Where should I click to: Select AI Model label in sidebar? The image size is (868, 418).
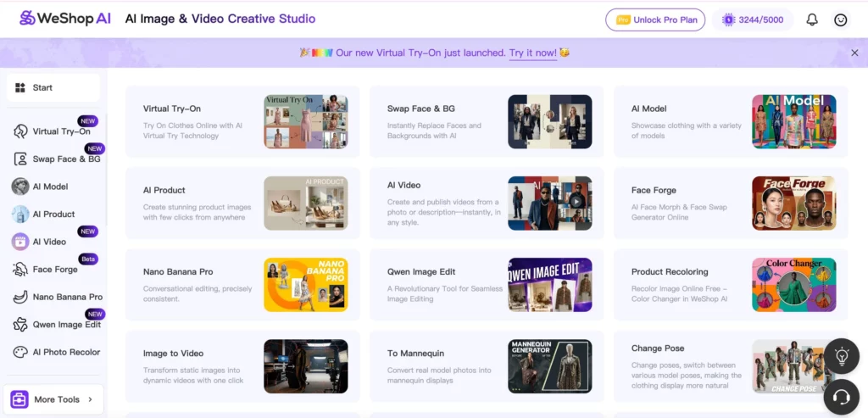(x=50, y=187)
